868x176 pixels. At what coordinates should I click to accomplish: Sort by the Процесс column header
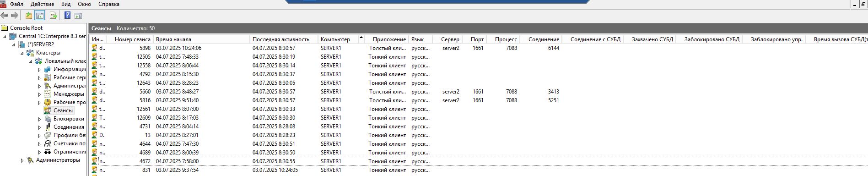504,39
